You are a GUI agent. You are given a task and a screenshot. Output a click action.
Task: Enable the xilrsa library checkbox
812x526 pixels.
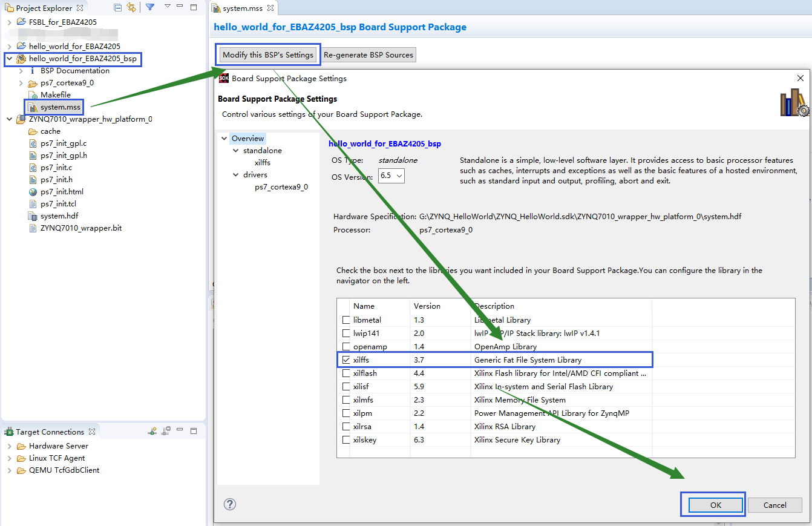pos(346,426)
